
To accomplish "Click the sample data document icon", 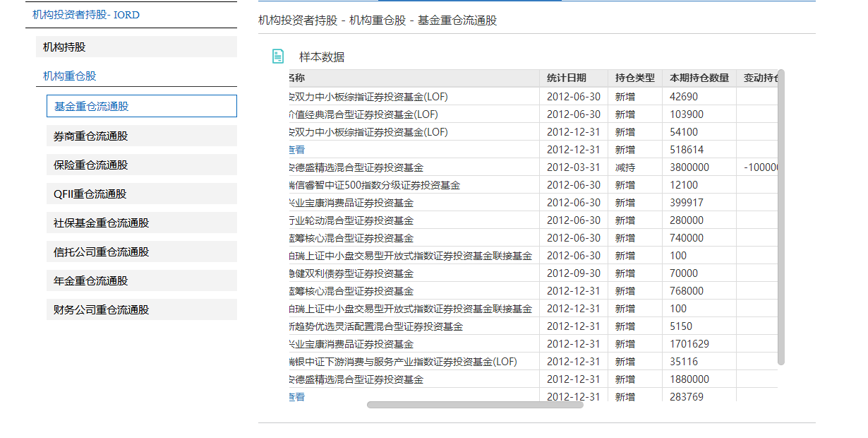I will click(x=278, y=57).
